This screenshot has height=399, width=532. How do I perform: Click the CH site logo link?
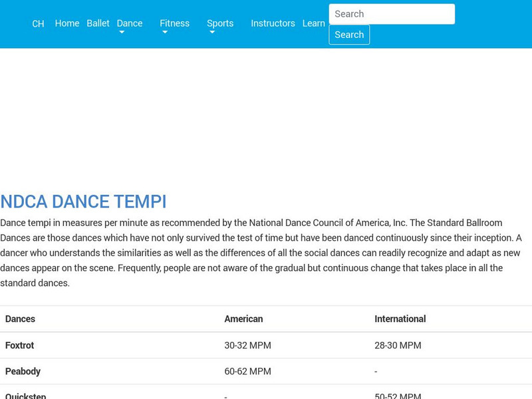pyautogui.click(x=38, y=24)
